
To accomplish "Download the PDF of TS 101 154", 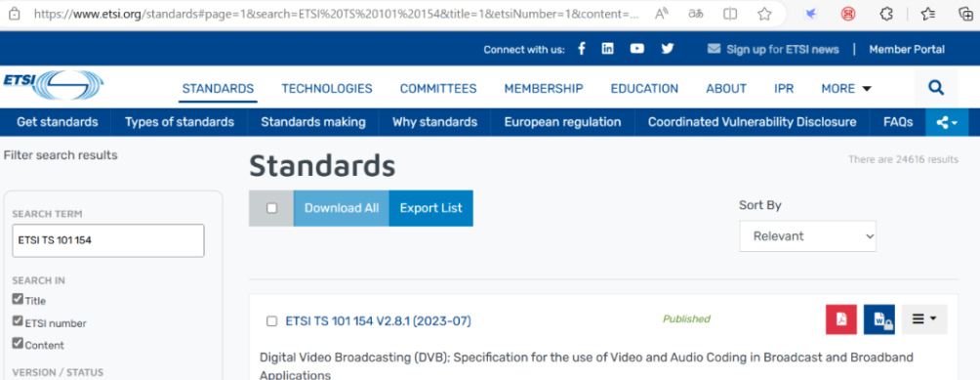I will [841, 319].
